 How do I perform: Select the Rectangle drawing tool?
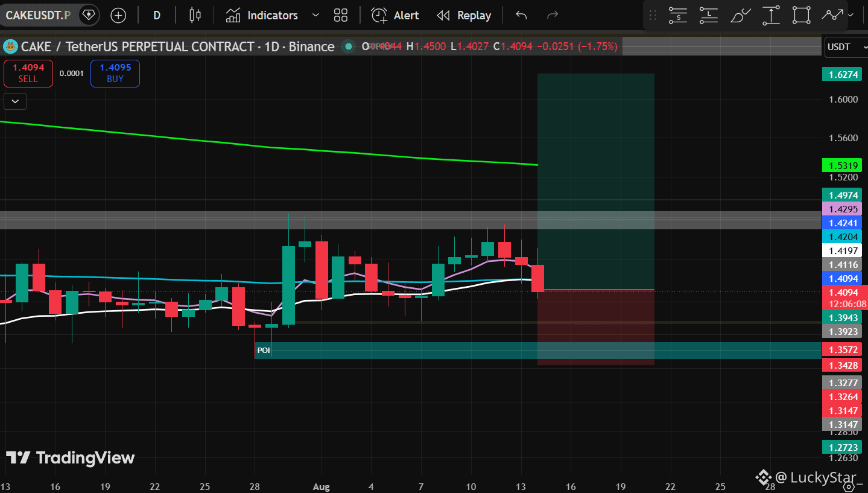(802, 15)
